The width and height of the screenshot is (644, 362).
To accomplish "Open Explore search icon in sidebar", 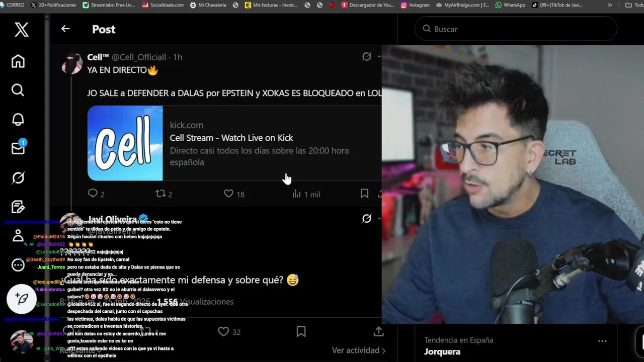I will (x=18, y=90).
